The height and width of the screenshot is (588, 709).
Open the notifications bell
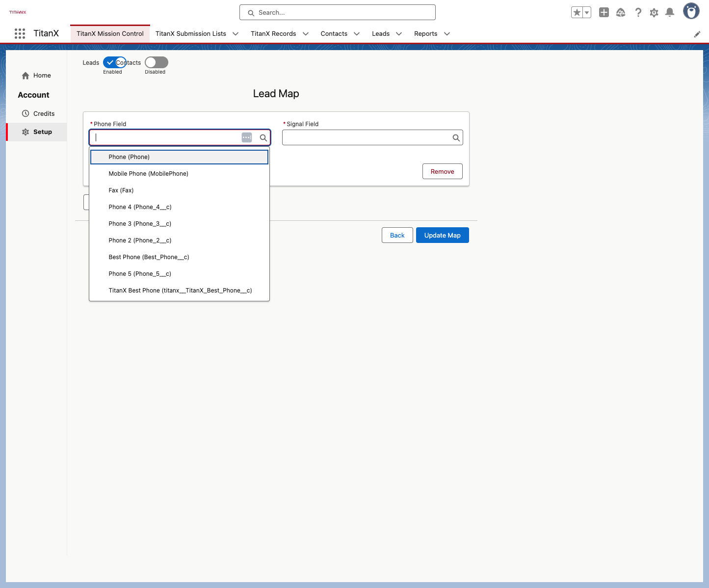pyautogui.click(x=670, y=13)
